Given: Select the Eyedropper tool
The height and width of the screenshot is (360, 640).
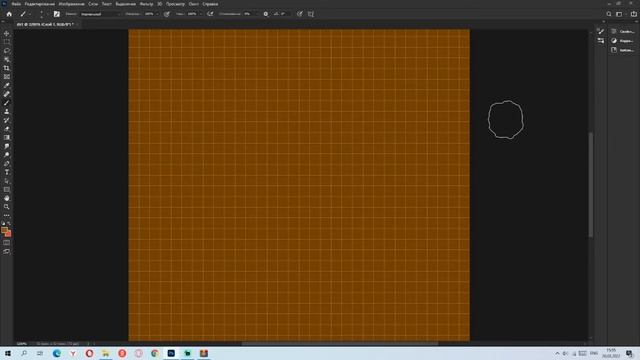Looking at the screenshot, I should point(7,85).
